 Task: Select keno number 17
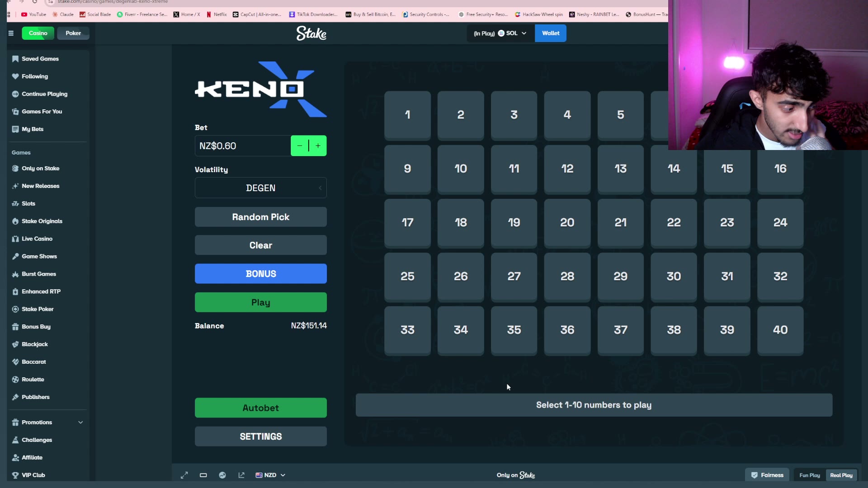point(407,223)
